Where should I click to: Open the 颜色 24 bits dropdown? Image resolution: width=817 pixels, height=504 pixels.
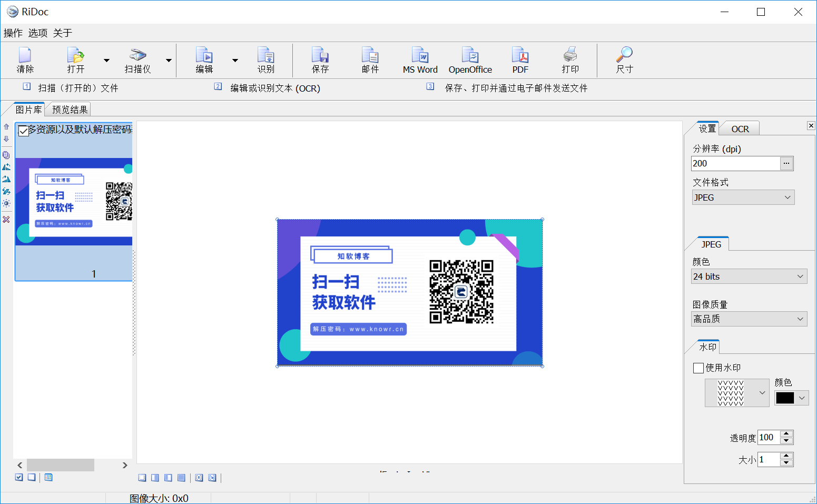(x=749, y=276)
